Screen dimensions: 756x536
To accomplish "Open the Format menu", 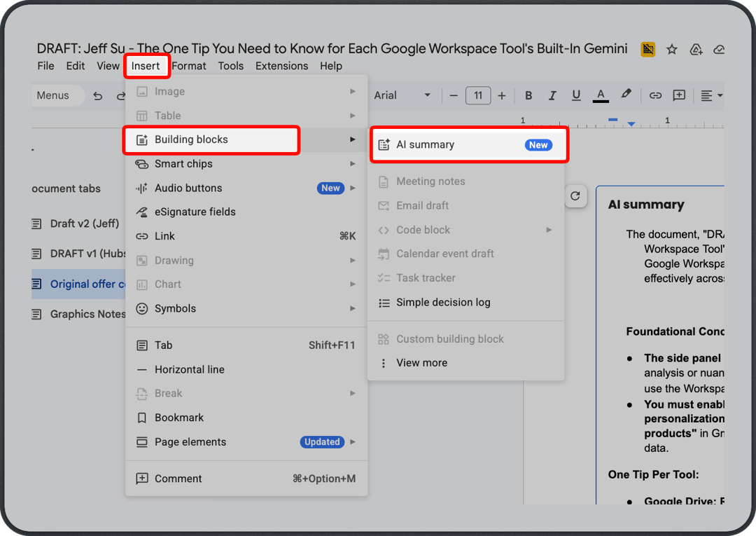I will 189,66.
